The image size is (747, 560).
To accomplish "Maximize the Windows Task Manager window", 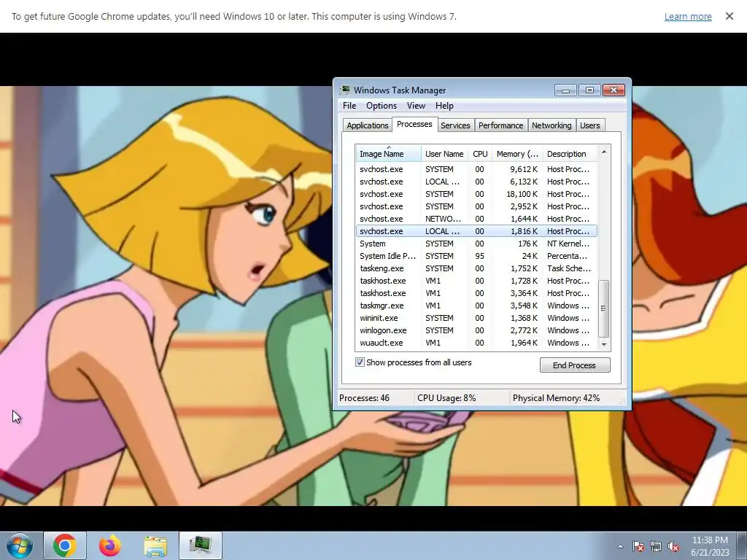I will (589, 90).
